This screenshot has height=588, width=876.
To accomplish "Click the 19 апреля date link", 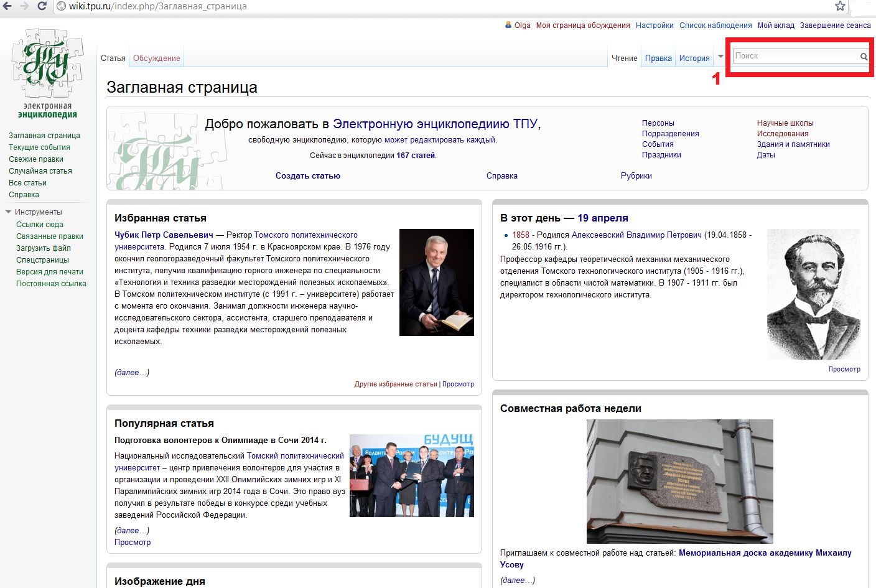I will [603, 218].
